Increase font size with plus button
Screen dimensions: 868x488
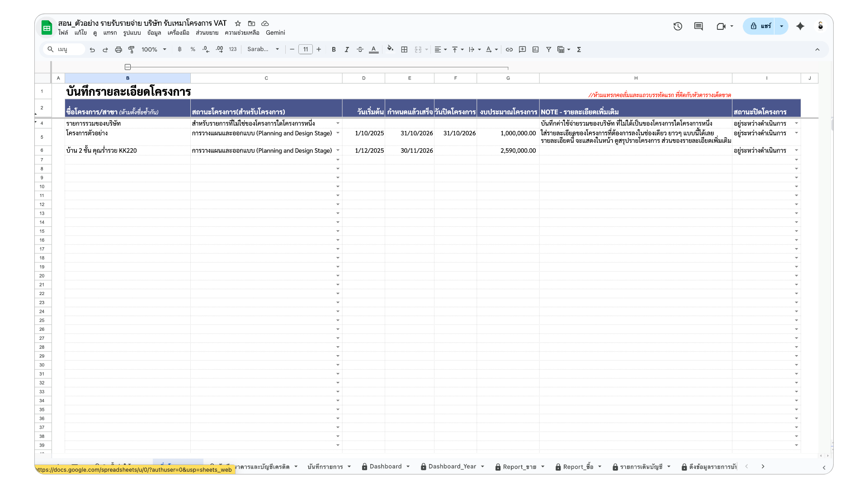(319, 50)
